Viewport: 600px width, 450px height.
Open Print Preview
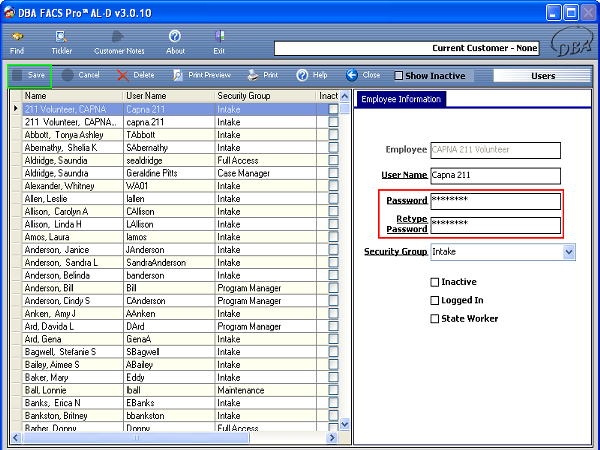tap(202, 75)
